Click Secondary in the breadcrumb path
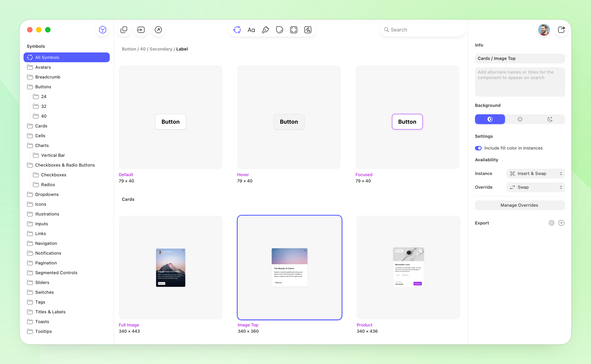The image size is (591, 364). click(x=161, y=49)
